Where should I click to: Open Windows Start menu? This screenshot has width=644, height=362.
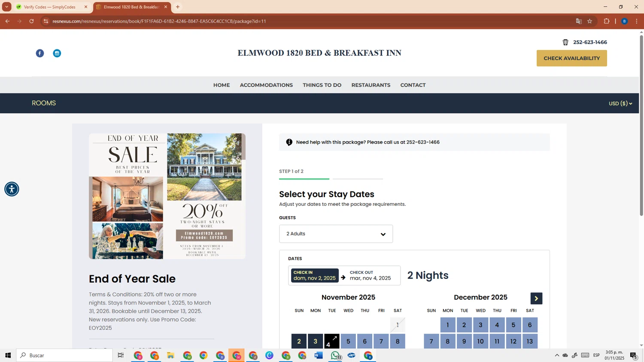[x=8, y=355]
